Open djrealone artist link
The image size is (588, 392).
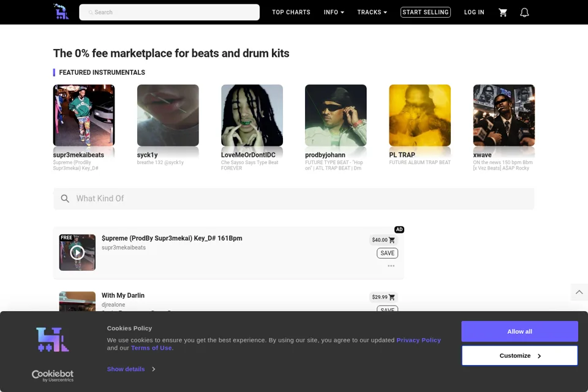[x=113, y=305]
